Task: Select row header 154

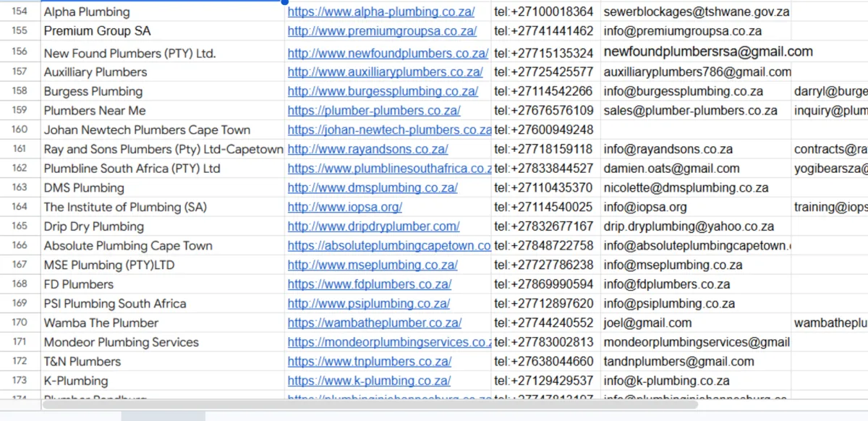Action: pyautogui.click(x=20, y=12)
